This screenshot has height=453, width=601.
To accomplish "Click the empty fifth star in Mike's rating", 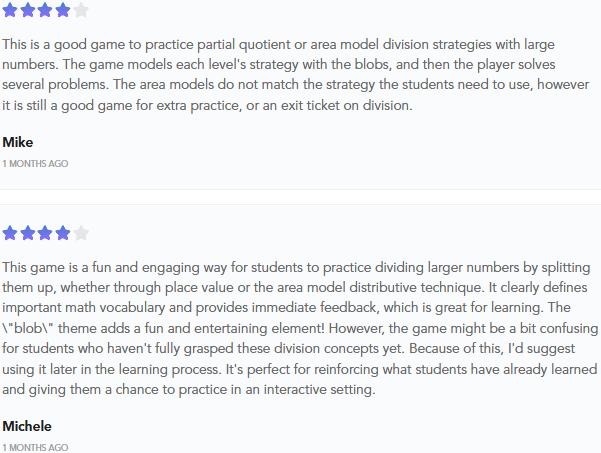I will (x=81, y=10).
